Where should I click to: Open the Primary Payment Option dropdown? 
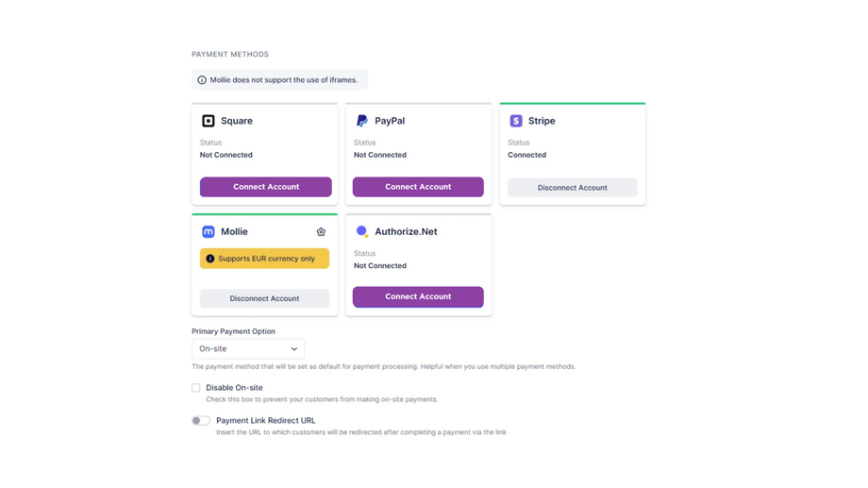tap(248, 349)
